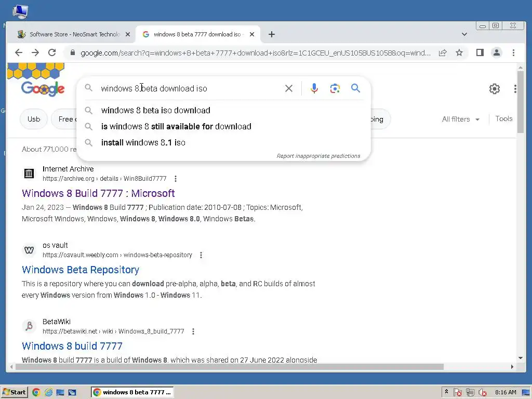
Task: Clear the Google search box text
Action: click(289, 88)
